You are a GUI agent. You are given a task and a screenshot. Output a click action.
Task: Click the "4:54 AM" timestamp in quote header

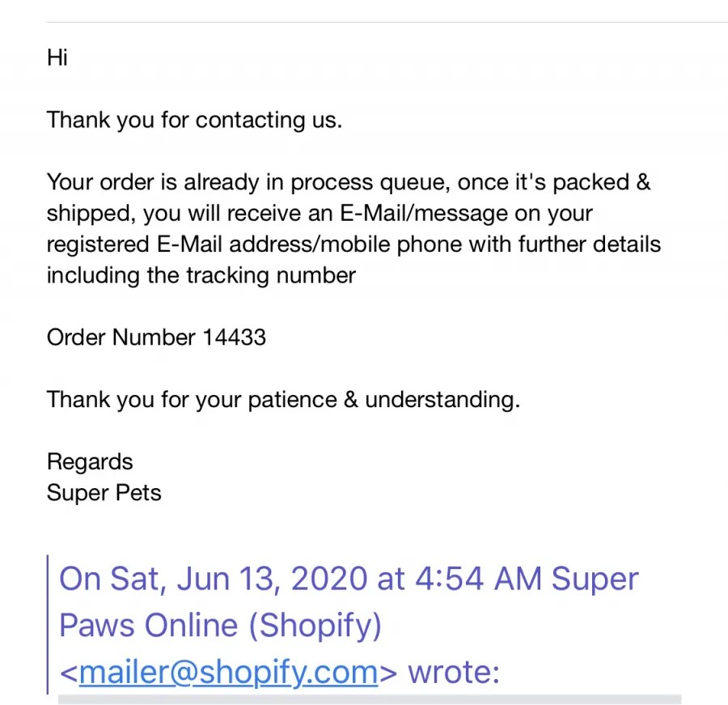pos(478,579)
